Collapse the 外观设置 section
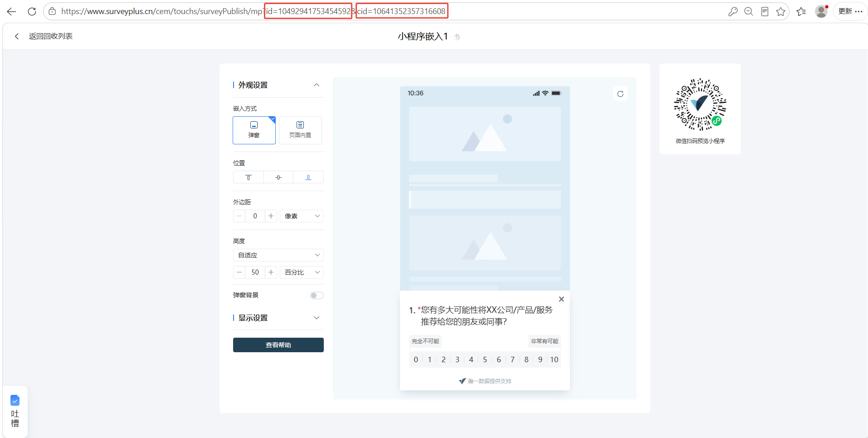868x438 pixels. tap(317, 85)
